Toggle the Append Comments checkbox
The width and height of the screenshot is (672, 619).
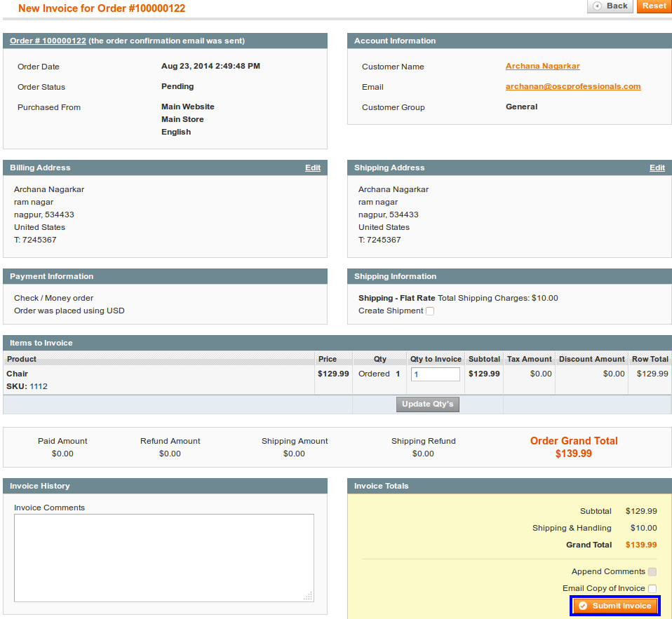coord(652,572)
